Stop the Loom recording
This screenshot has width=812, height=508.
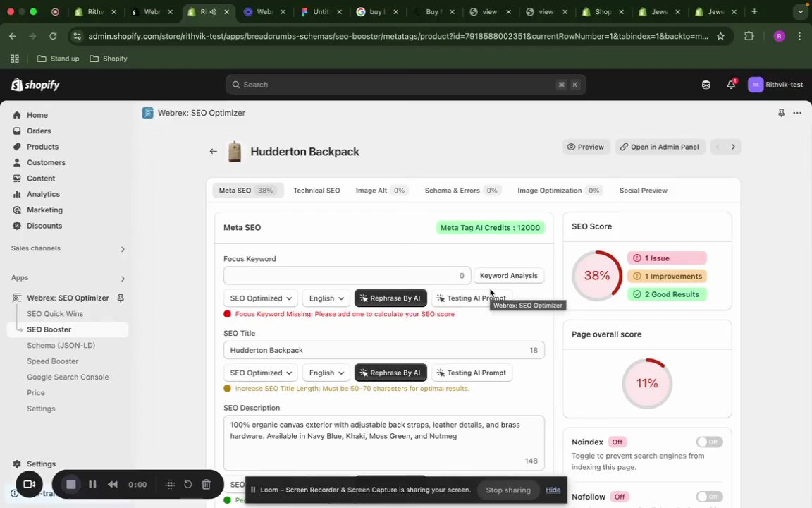(x=71, y=484)
